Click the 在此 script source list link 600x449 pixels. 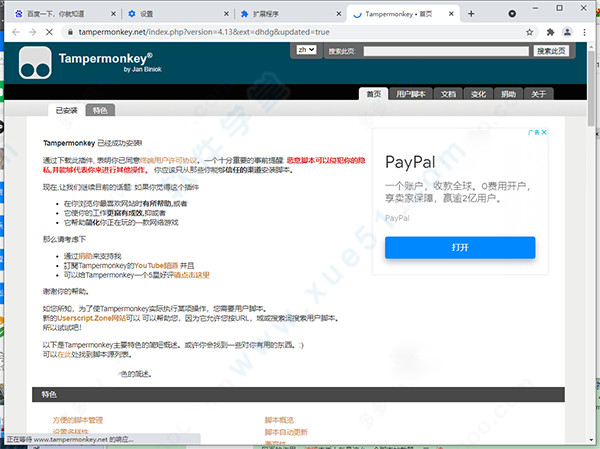64,354
